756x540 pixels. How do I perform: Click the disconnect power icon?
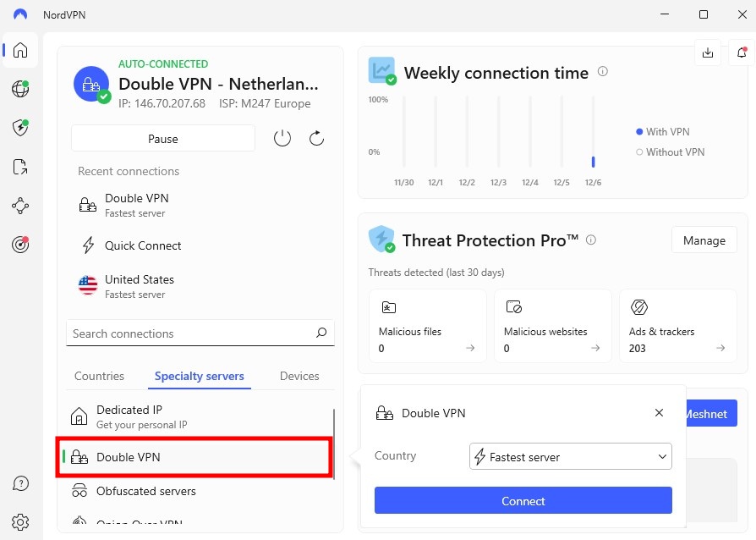(x=282, y=139)
